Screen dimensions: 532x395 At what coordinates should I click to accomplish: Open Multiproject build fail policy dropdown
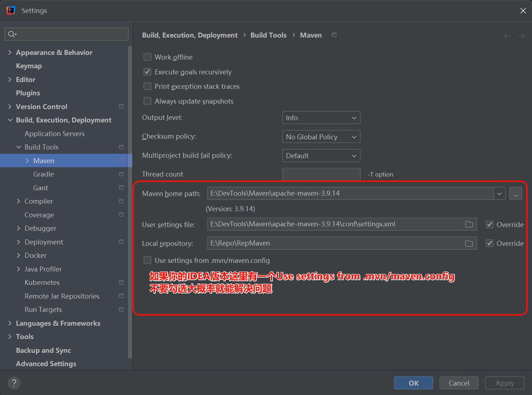coord(321,156)
